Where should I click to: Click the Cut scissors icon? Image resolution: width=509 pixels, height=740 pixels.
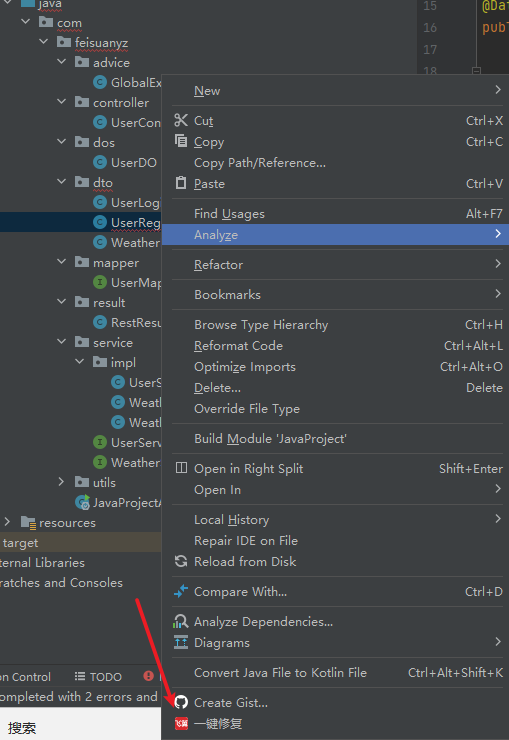181,120
